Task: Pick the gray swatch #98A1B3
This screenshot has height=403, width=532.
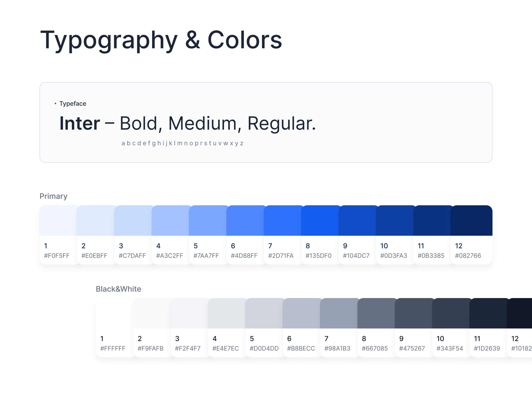Action: 339,313
